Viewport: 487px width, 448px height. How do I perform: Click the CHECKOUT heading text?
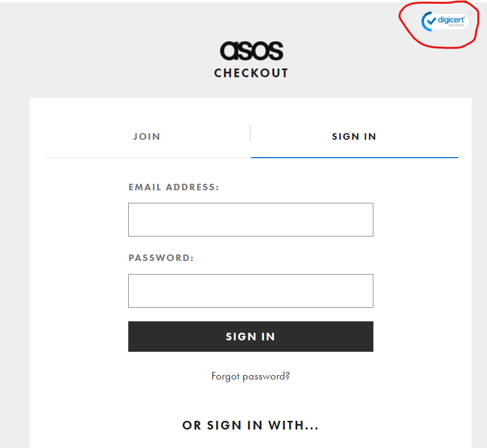pos(251,73)
